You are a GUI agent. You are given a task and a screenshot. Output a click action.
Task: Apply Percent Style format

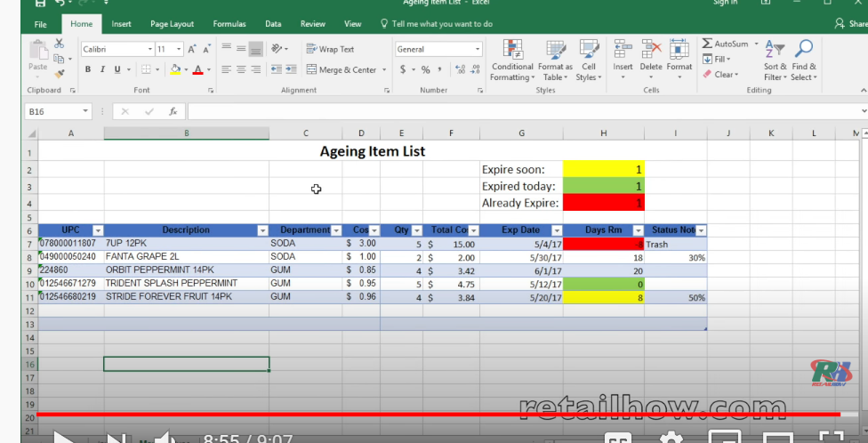(x=425, y=69)
